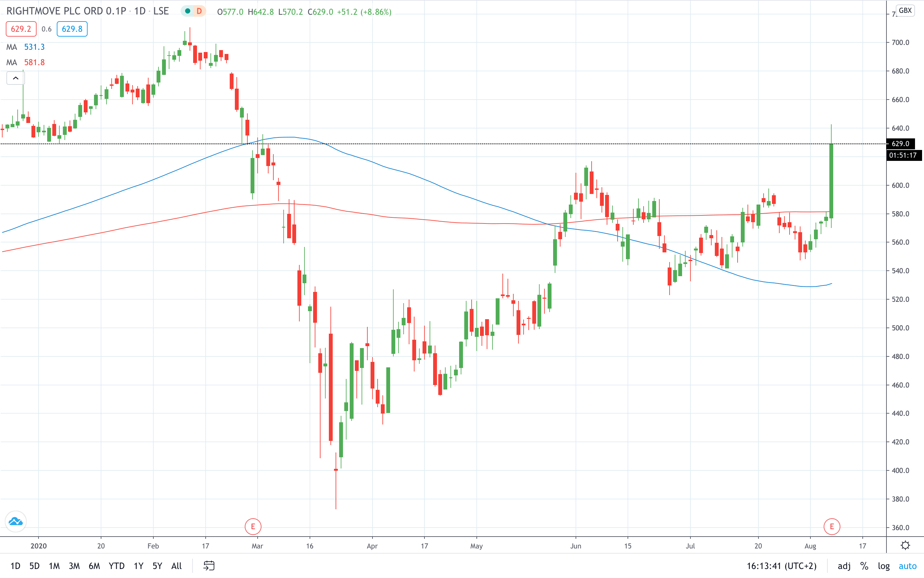This screenshot has width=924, height=578.
Task: Click the TradingView cloud logo icon
Action: pyautogui.click(x=16, y=521)
